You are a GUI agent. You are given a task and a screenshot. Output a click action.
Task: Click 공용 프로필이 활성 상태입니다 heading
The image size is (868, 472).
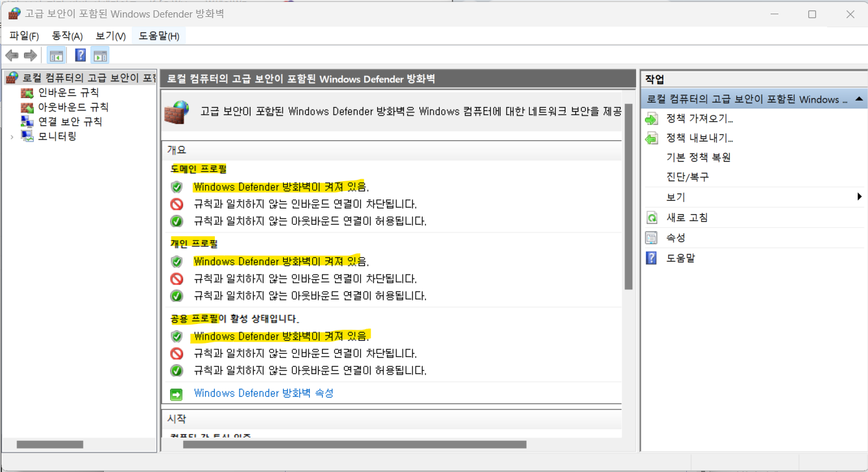click(234, 319)
